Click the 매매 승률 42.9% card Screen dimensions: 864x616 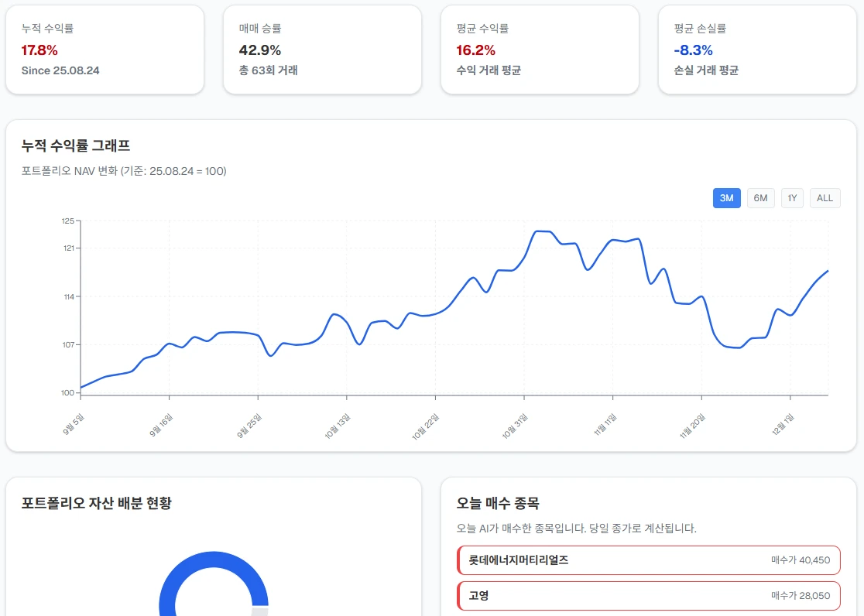tap(322, 50)
